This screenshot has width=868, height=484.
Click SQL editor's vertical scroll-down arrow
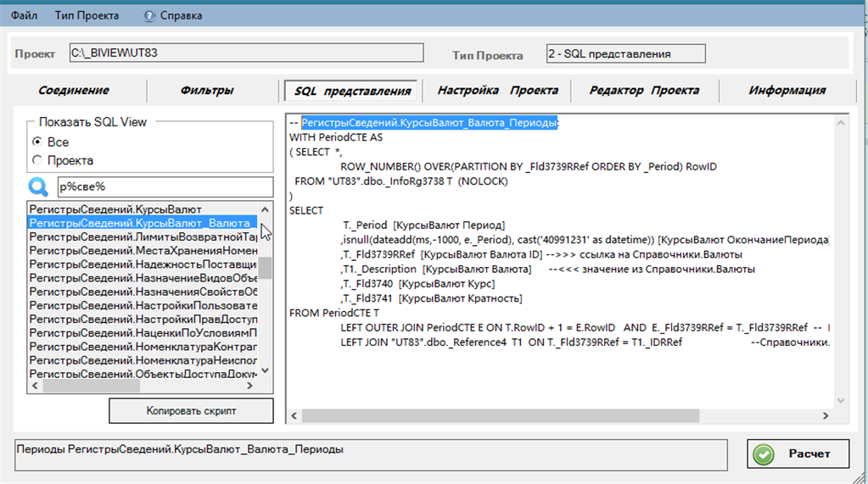pyautogui.click(x=841, y=400)
